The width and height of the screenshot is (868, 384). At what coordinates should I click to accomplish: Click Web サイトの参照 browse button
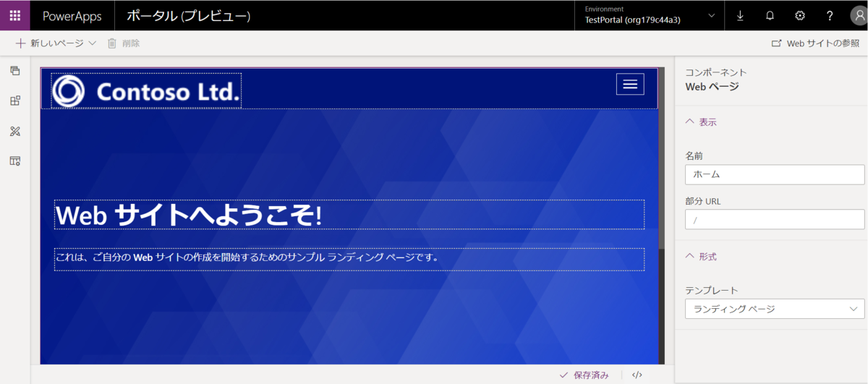815,43
